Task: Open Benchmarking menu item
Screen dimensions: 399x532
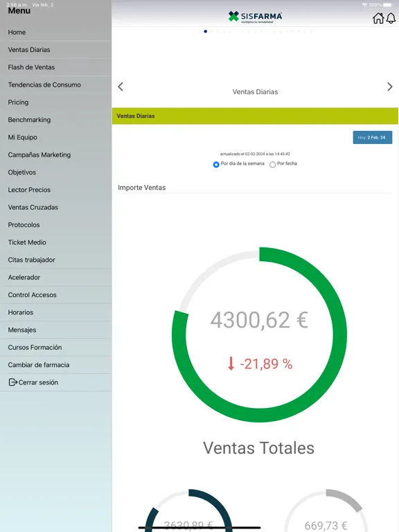Action: [55, 120]
